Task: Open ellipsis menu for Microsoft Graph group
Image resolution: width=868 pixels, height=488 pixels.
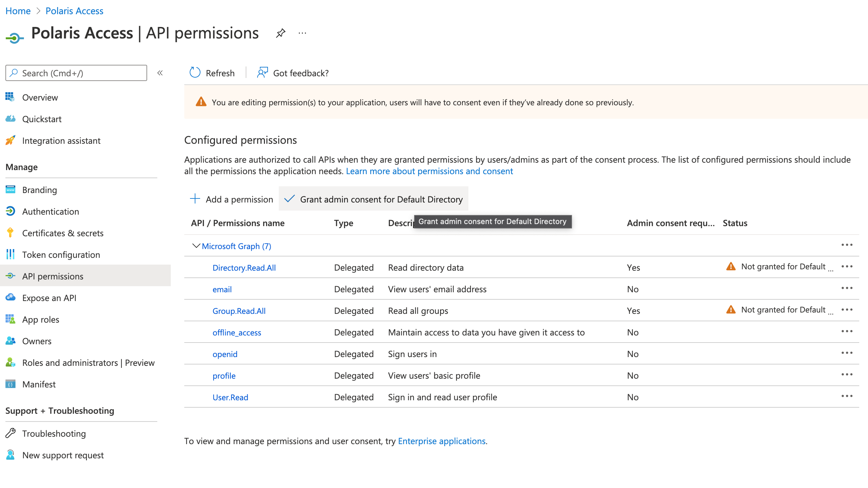Action: pyautogui.click(x=847, y=245)
